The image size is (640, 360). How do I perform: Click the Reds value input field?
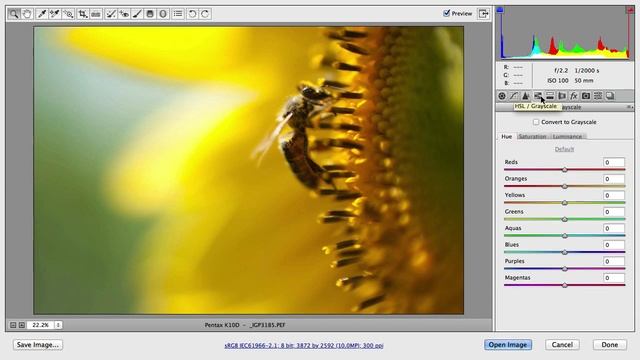click(613, 162)
